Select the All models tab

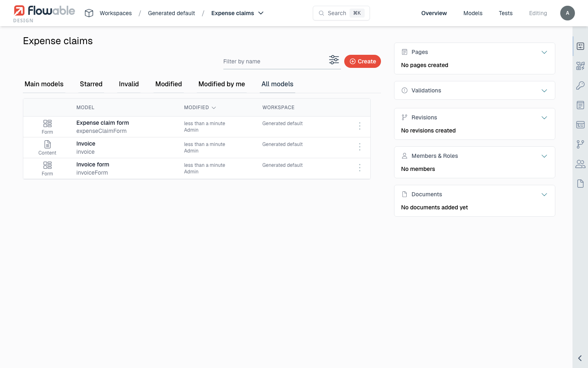click(277, 84)
